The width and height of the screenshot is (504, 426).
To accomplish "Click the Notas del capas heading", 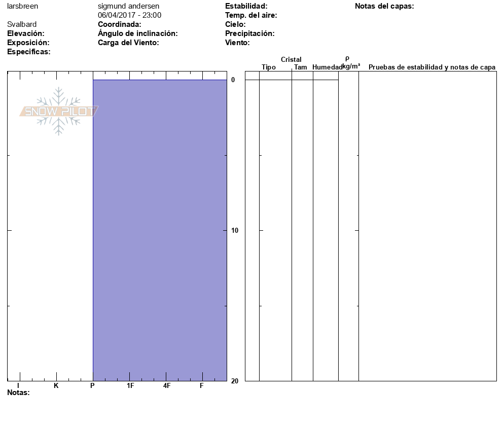I will click(x=384, y=6).
